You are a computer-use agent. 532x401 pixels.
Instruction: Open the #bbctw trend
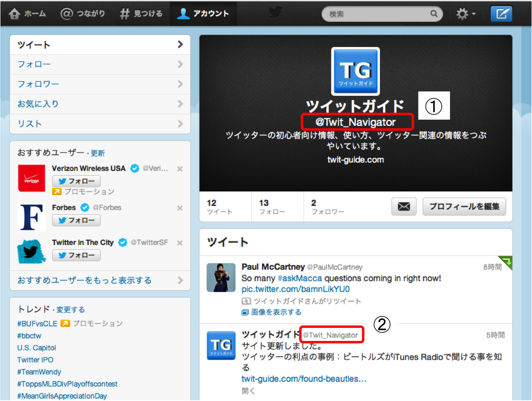coord(29,336)
